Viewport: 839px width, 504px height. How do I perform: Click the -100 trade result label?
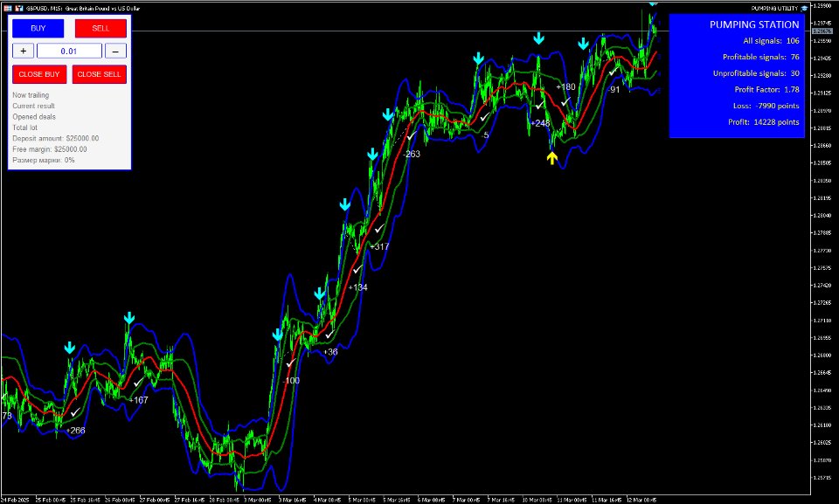click(x=291, y=381)
